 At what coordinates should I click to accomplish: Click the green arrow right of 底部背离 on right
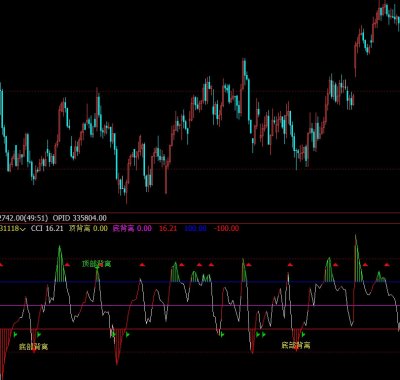[x=303, y=334]
